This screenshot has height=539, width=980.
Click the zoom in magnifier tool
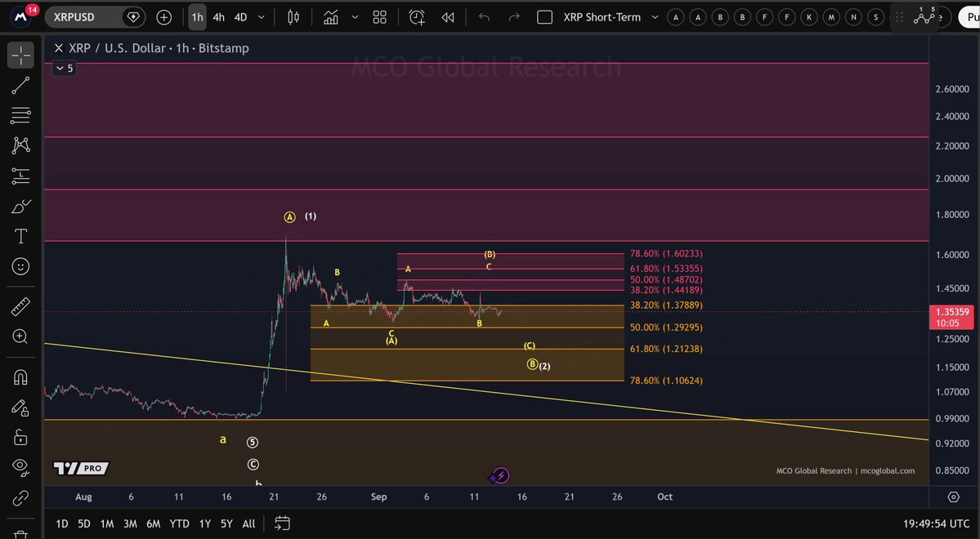click(20, 336)
